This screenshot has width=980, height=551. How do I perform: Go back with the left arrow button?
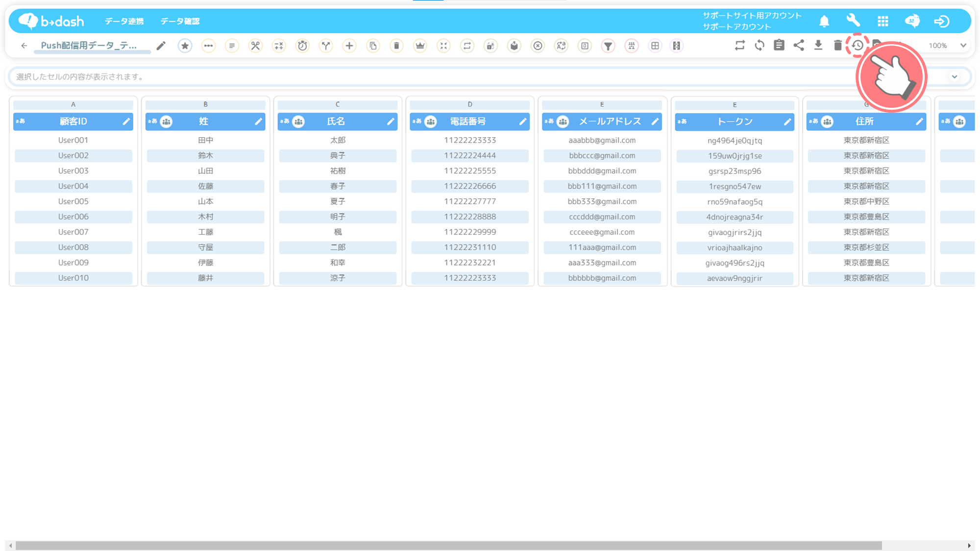[24, 46]
